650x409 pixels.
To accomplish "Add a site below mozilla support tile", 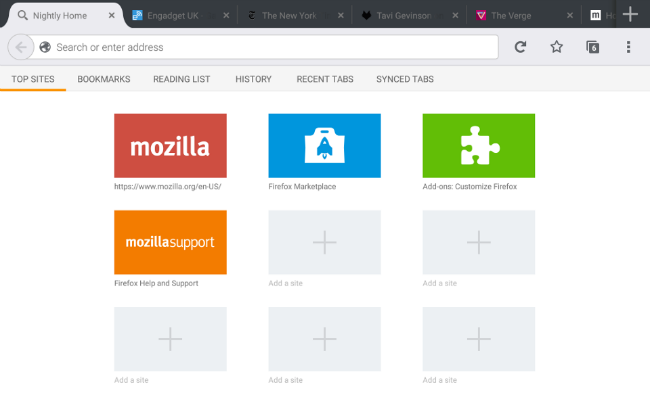I will pyautogui.click(x=170, y=339).
